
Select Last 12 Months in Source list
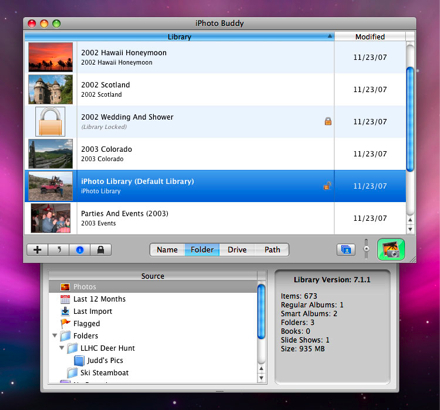tap(99, 299)
